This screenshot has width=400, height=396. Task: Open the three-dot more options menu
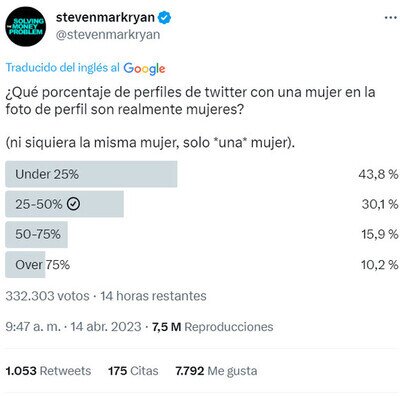(x=390, y=18)
